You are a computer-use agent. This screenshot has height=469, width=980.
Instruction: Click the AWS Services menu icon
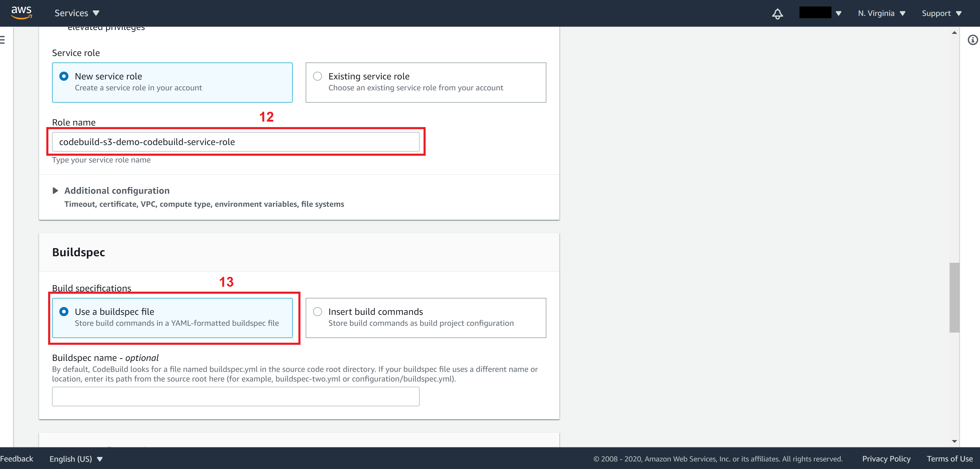(x=74, y=13)
